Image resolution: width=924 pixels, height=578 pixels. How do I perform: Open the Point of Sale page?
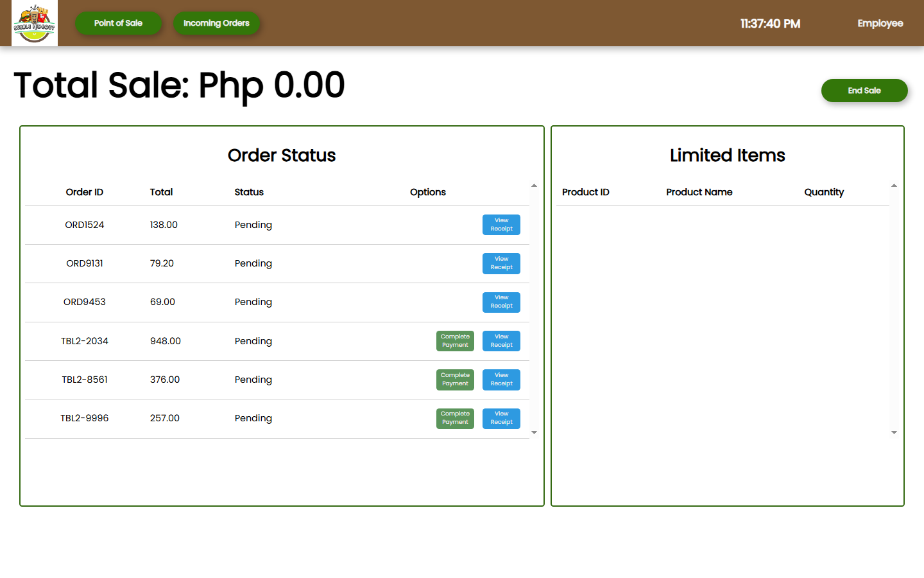[118, 23]
